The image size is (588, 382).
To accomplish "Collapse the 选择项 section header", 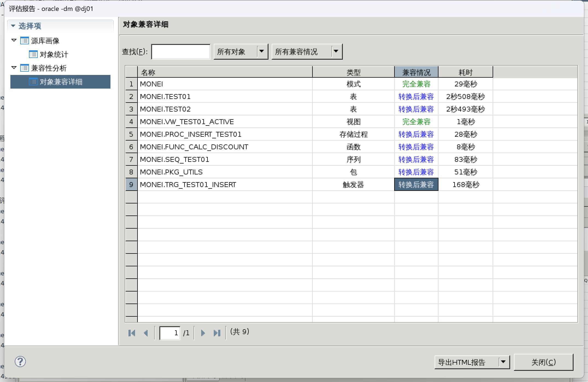I will [x=13, y=26].
